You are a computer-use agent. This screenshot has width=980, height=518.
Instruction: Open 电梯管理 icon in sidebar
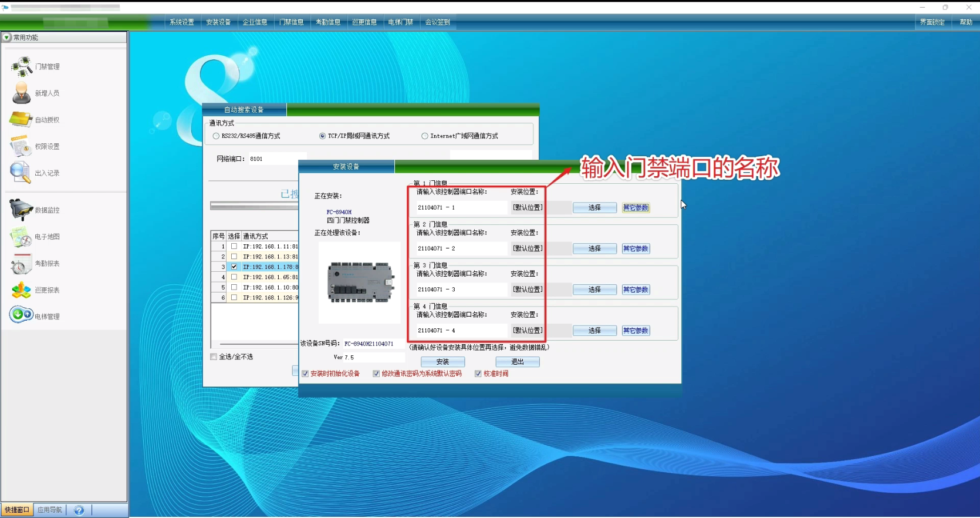coord(21,315)
